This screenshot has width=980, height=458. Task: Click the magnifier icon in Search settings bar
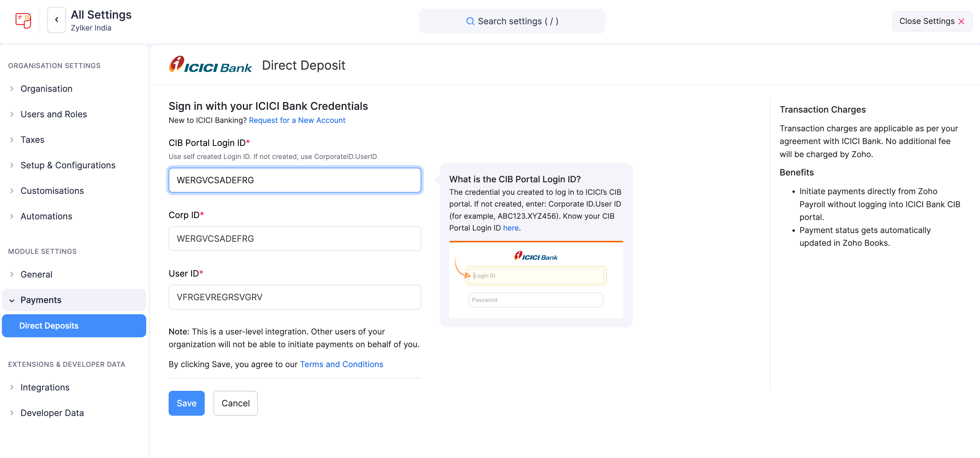470,21
